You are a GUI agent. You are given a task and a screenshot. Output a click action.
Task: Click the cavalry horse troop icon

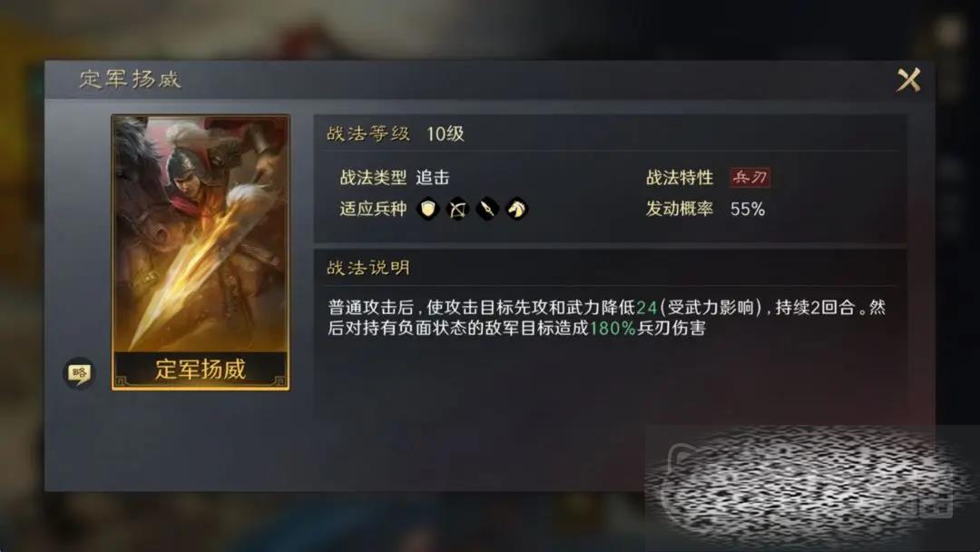517,209
